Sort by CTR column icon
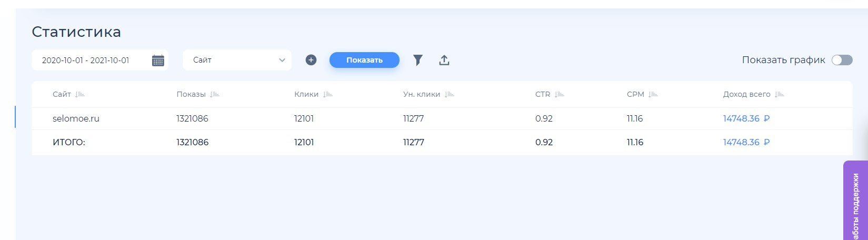 point(559,94)
